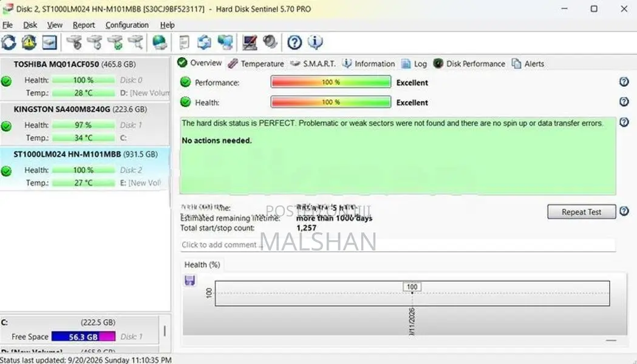This screenshot has width=637, height=364.
Task: Open the Configuration menu
Action: coord(127,25)
